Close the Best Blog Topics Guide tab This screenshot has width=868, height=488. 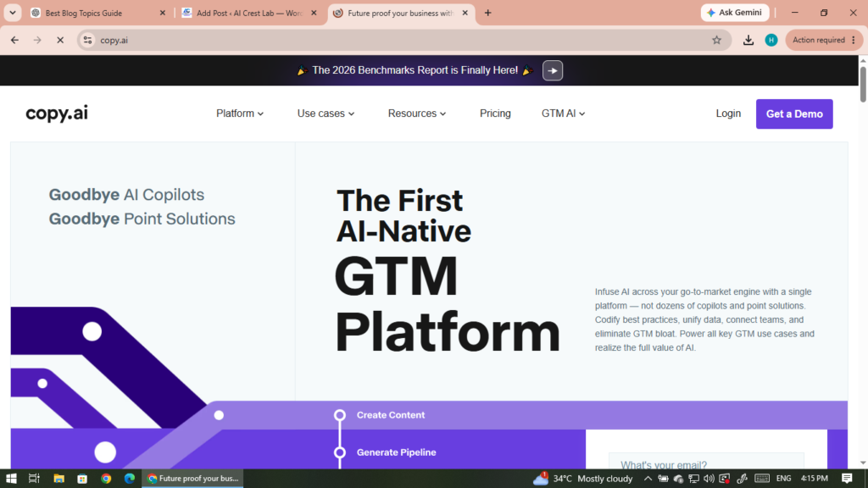point(162,13)
